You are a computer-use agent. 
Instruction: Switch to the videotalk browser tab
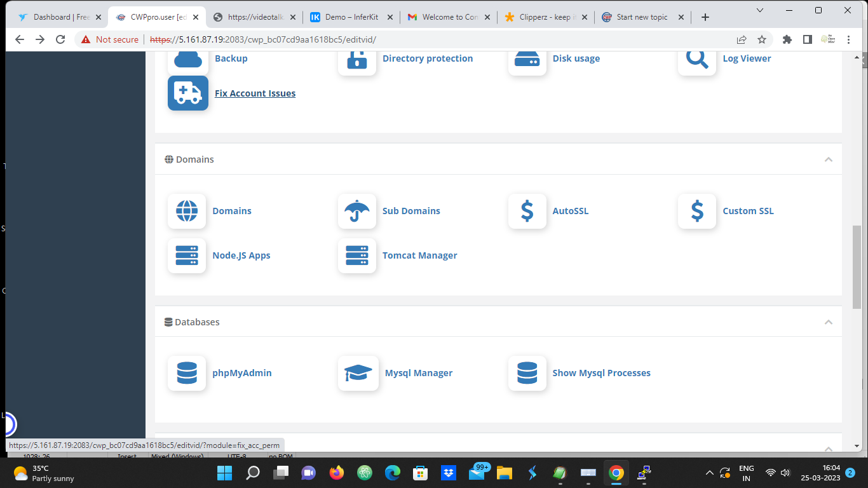pyautogui.click(x=254, y=17)
